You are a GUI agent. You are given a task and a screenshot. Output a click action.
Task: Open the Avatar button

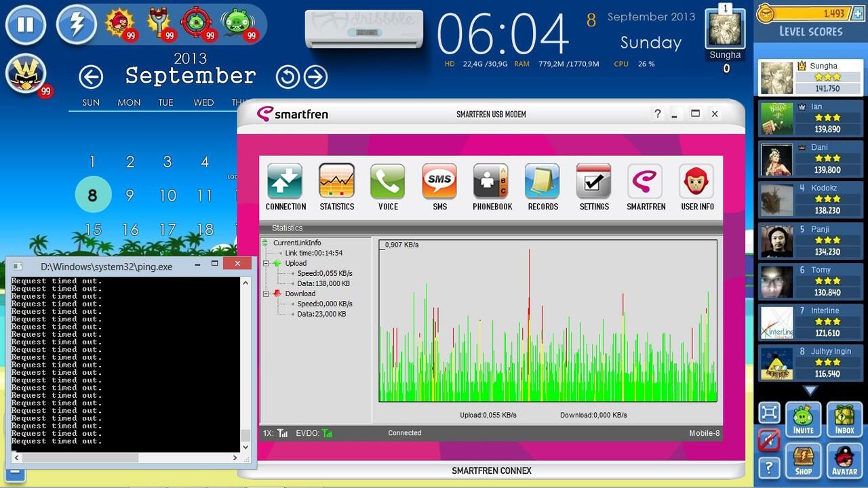click(x=844, y=460)
